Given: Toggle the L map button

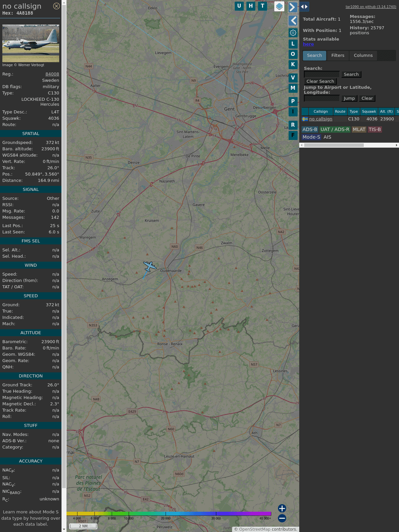Looking at the screenshot, I should tap(293, 44).
